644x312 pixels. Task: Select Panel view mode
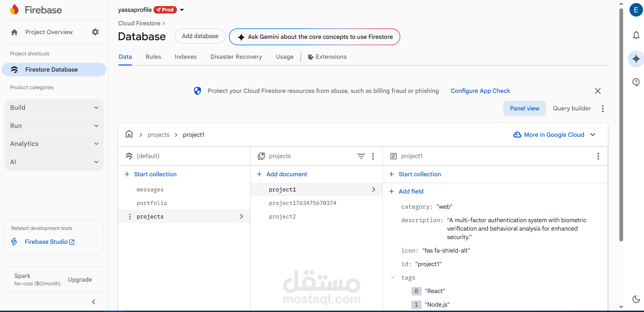click(x=525, y=108)
